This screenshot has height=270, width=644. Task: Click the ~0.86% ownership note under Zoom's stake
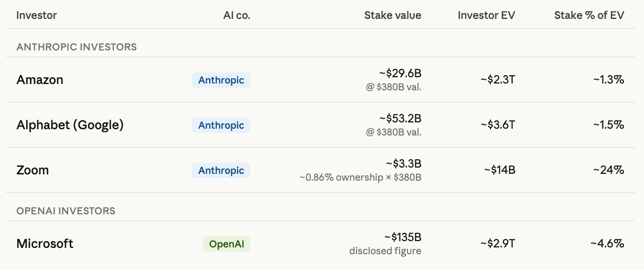pyautogui.click(x=360, y=178)
